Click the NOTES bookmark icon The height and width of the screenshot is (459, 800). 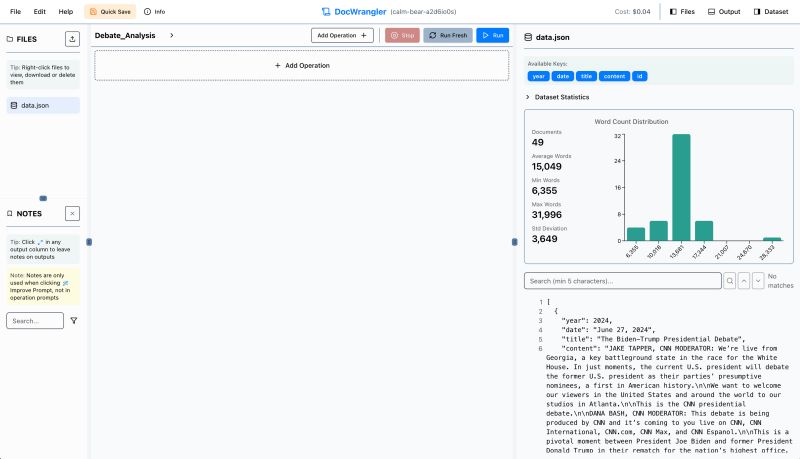(x=10, y=213)
